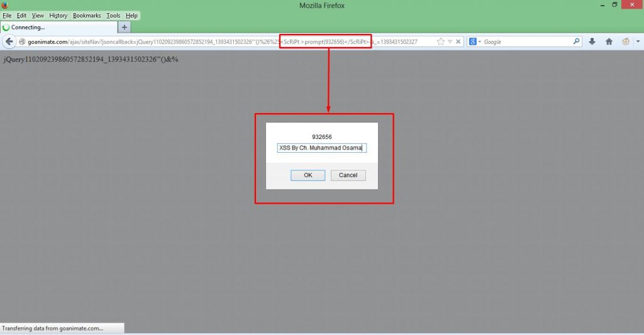Click the search magnifier icon
The width and height of the screenshot is (644, 335).
pyautogui.click(x=576, y=41)
